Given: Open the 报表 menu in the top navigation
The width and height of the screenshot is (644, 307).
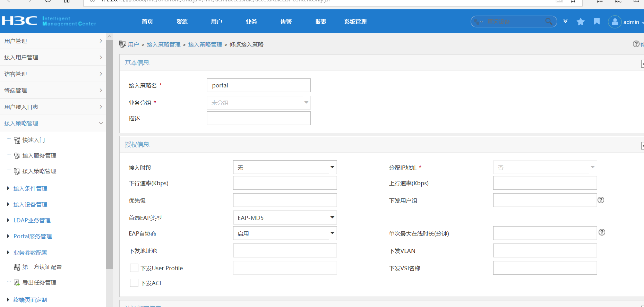Looking at the screenshot, I should pyautogui.click(x=321, y=22).
